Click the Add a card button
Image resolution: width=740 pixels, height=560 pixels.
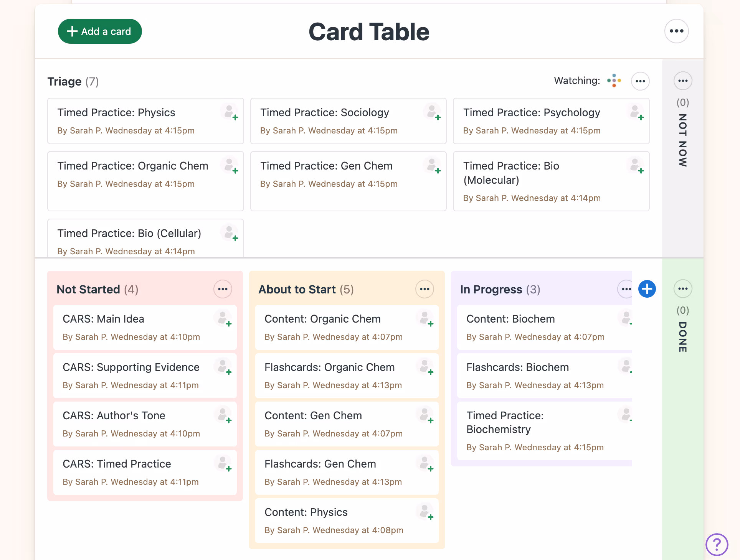[x=100, y=31]
